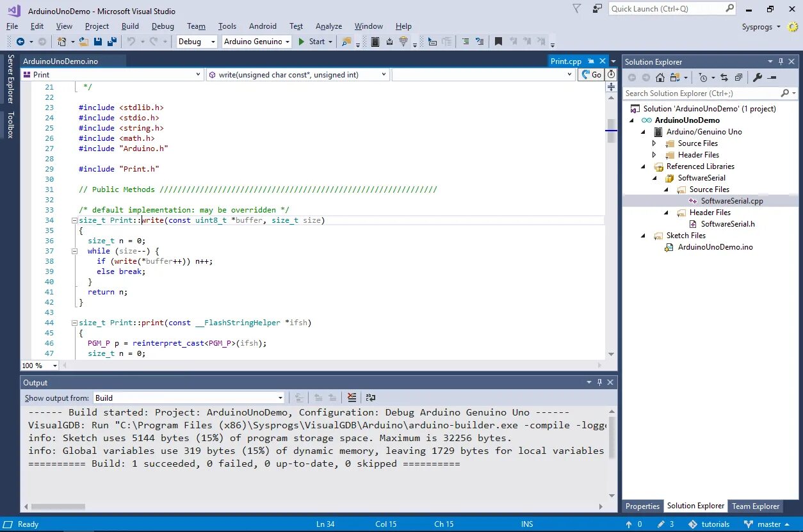The width and height of the screenshot is (803, 532).
Task: Click the Go button in navigation bar
Action: 591,74
